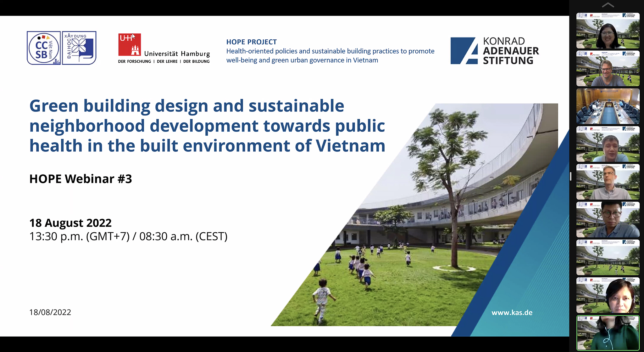
Task: Click the www.kas.de link on the slide
Action: coord(512,313)
